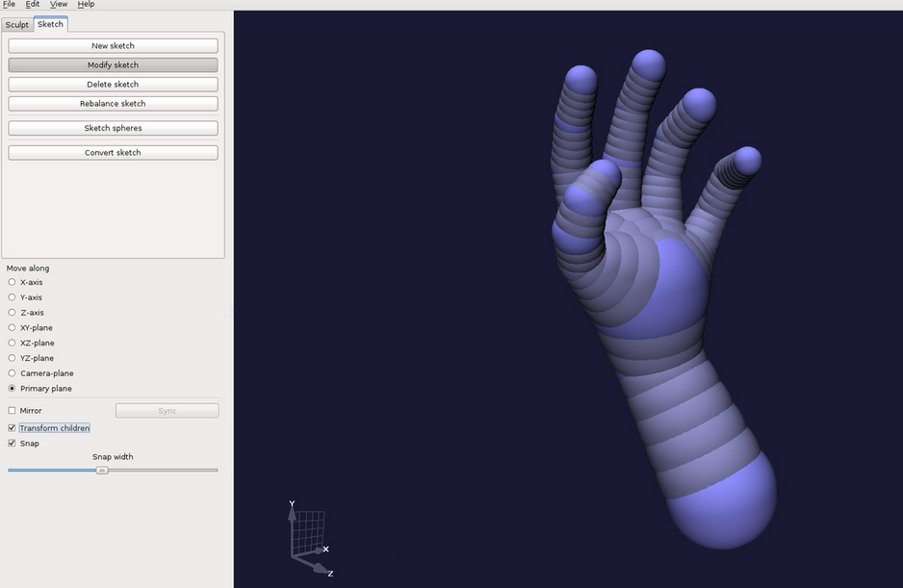Screen dimensions: 903x588
Task: Open the File menu
Action: (9, 4)
